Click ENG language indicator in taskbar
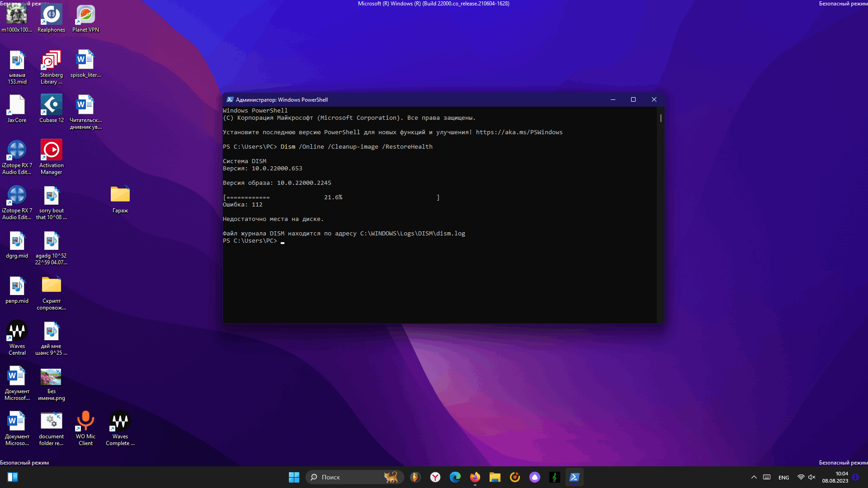The width and height of the screenshot is (868, 488). [784, 477]
